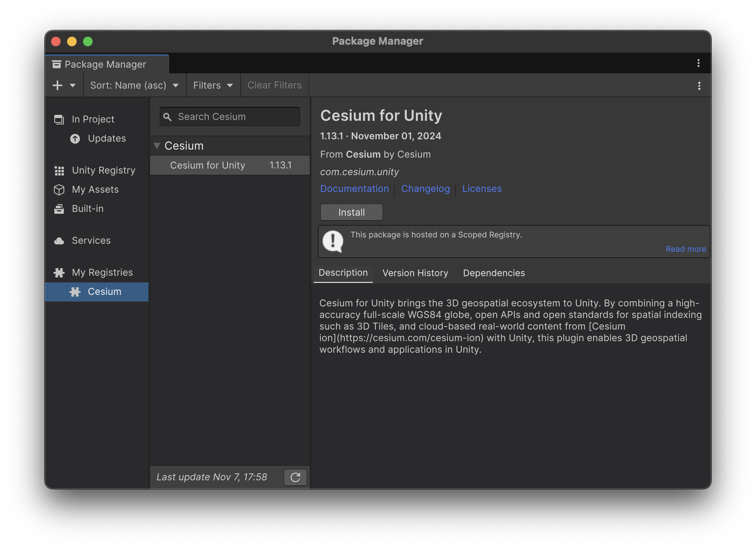Select Updates in the sidebar
756x548 pixels.
tap(97, 138)
